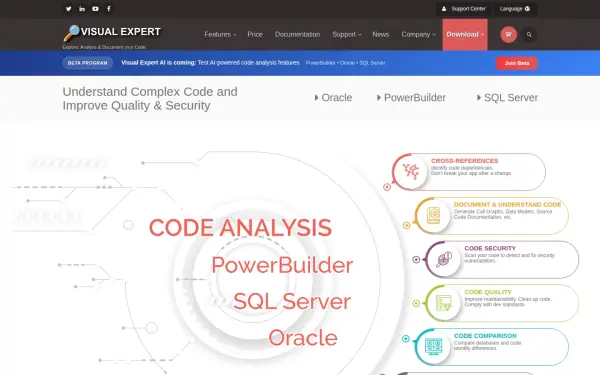Open the Cross-References feature card title
The image size is (600, 375).
point(465,161)
